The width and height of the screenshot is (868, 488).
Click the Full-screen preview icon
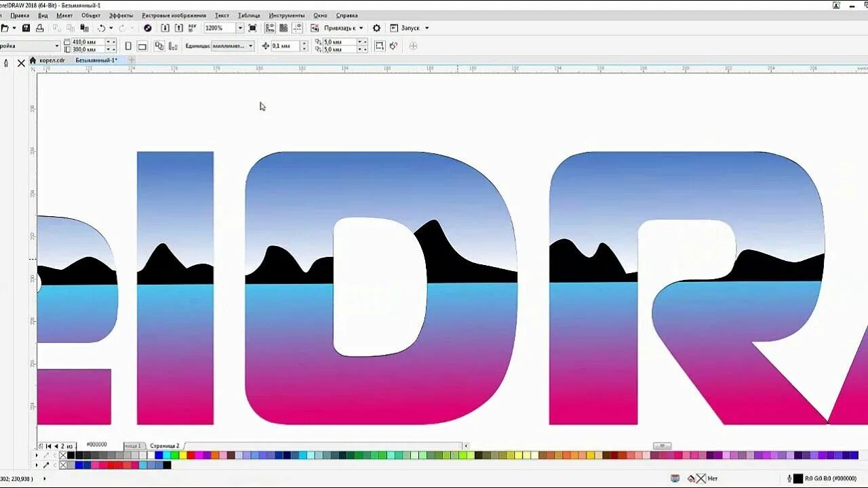[252, 28]
